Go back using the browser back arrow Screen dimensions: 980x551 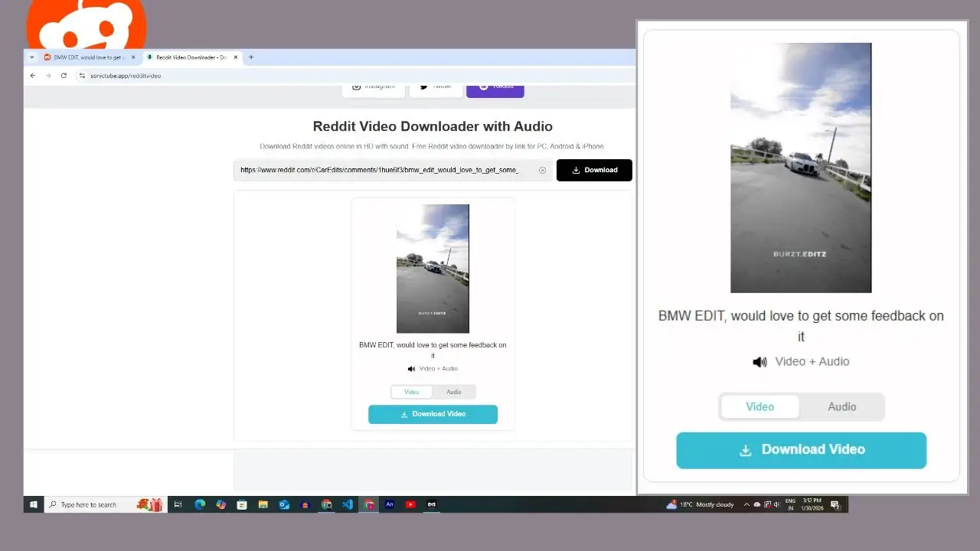point(33,76)
